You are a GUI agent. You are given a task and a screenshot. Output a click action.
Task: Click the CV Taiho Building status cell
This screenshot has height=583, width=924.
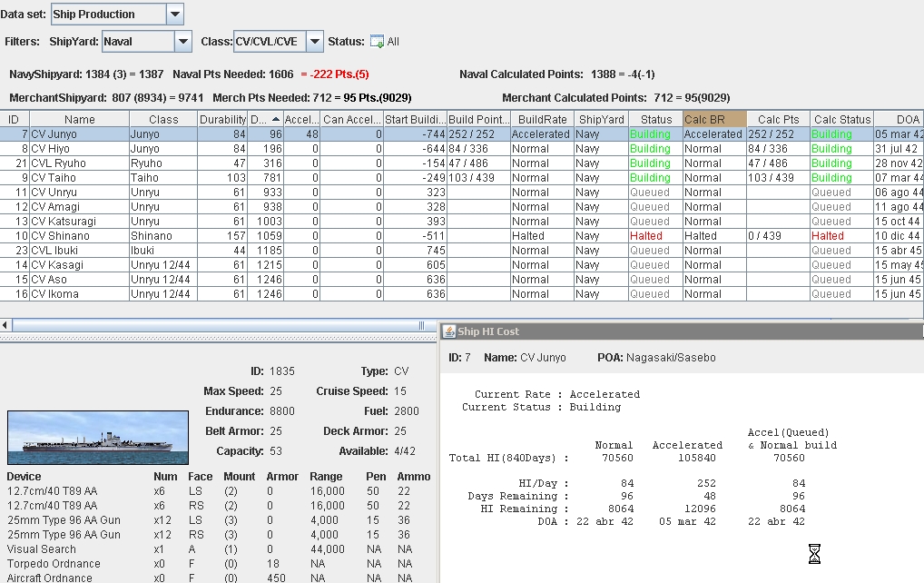[x=655, y=177]
